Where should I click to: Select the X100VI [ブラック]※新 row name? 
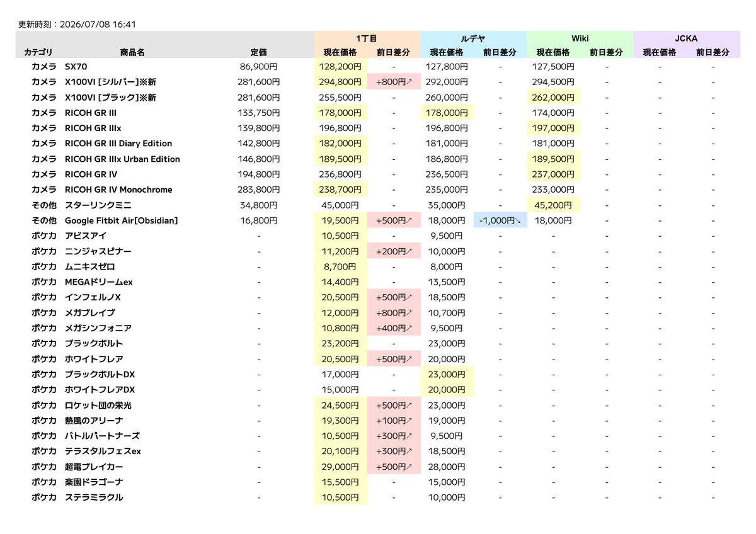point(110,98)
